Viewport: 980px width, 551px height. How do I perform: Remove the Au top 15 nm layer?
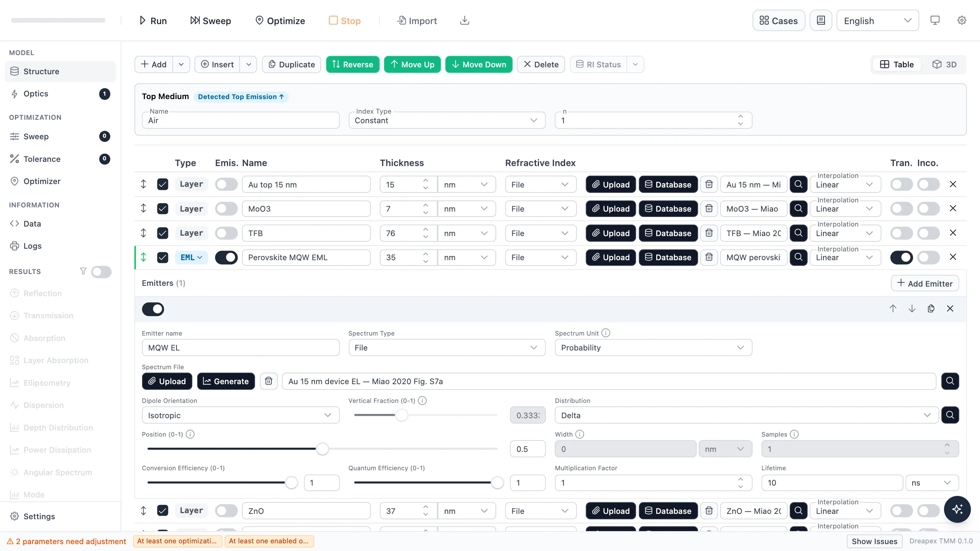coord(953,184)
